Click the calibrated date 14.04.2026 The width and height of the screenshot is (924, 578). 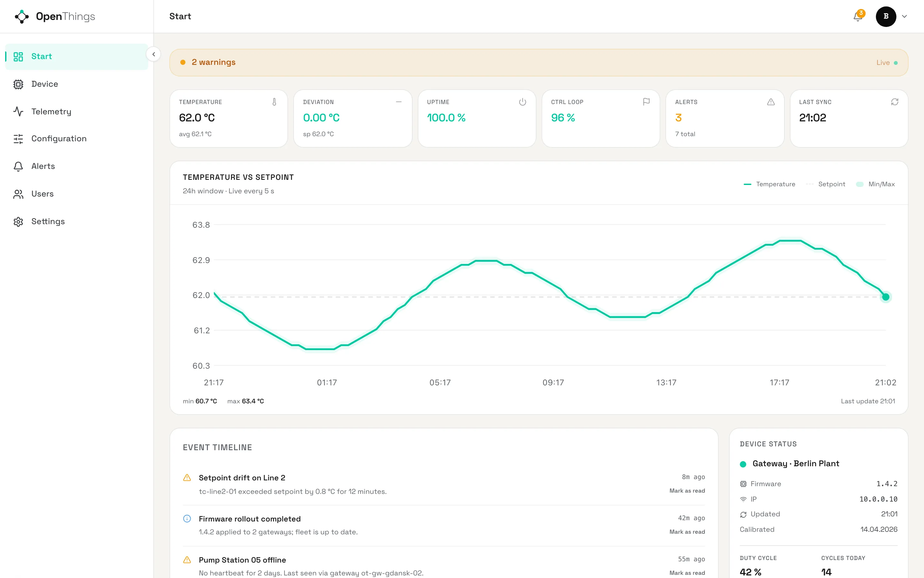coord(878,530)
